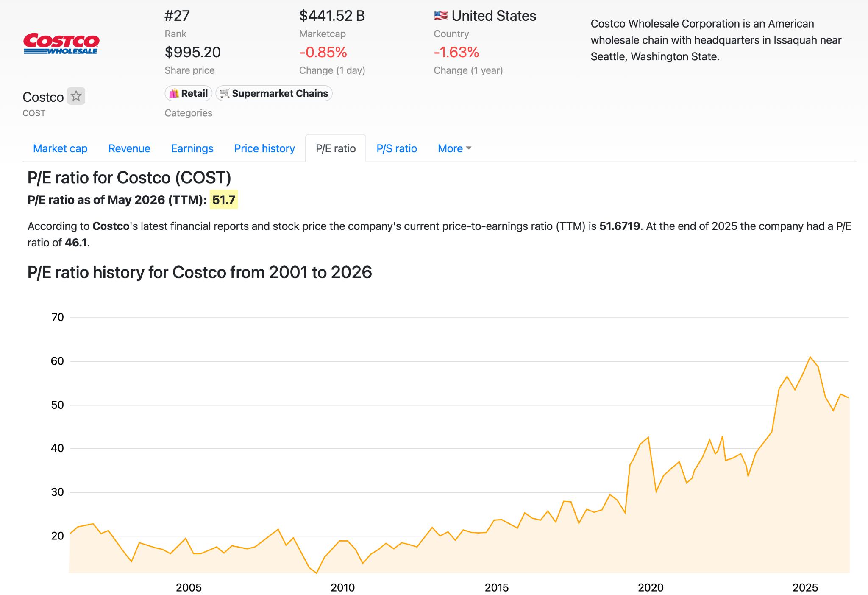Image resolution: width=868 pixels, height=595 pixels.
Task: Click the P/E ratio history chart heading
Action: (x=200, y=272)
